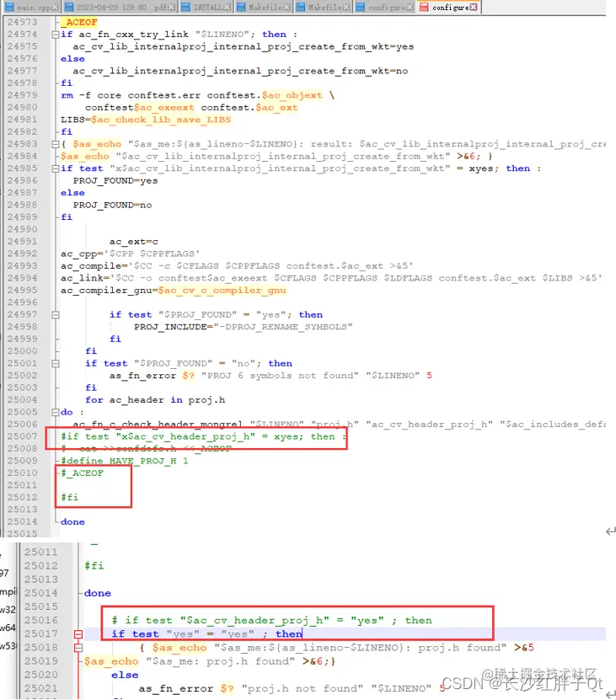Image resolution: width=616 pixels, height=700 pixels.
Task: Place cursor on PROJ_FOUND=yes line
Action: (x=115, y=181)
